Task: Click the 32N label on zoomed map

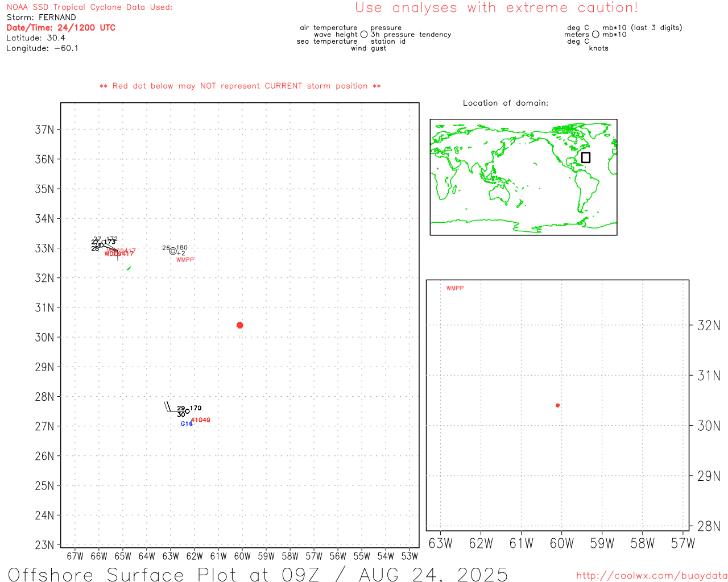Action: pyautogui.click(x=709, y=326)
